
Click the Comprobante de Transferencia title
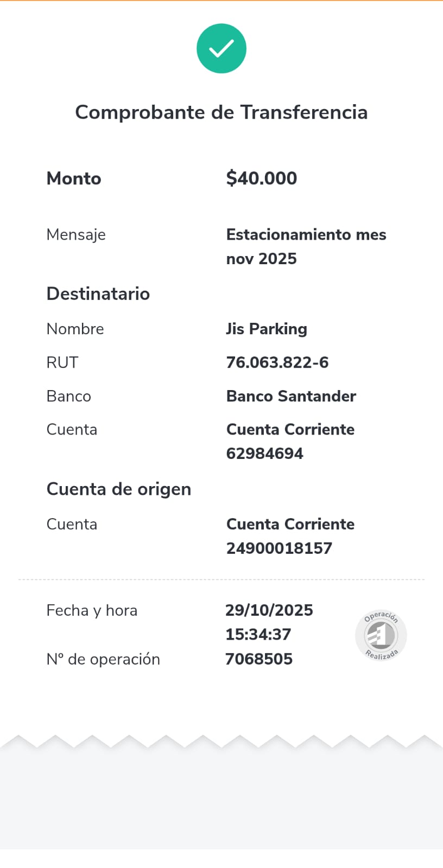pyautogui.click(x=221, y=112)
